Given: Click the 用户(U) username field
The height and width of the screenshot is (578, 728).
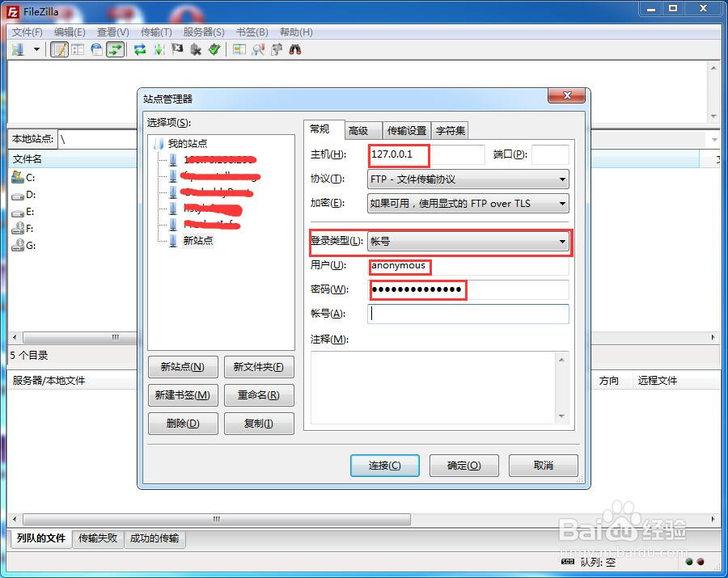Looking at the screenshot, I should [x=468, y=265].
